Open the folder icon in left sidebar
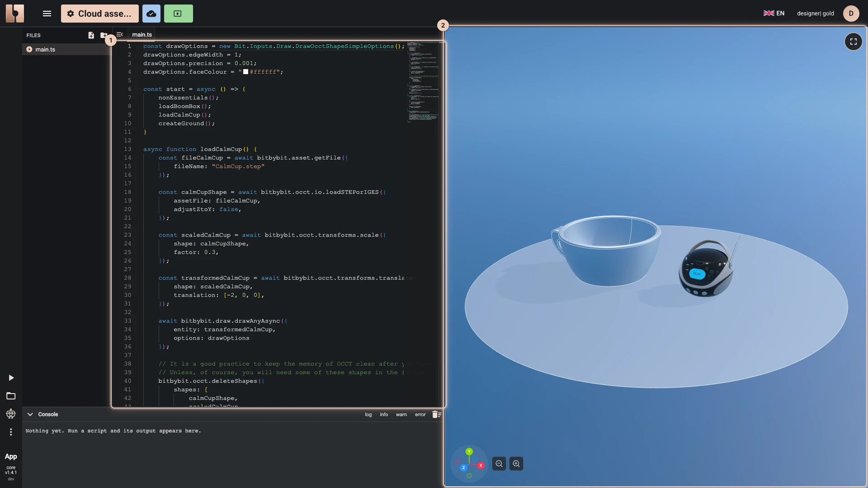 tap(11, 396)
